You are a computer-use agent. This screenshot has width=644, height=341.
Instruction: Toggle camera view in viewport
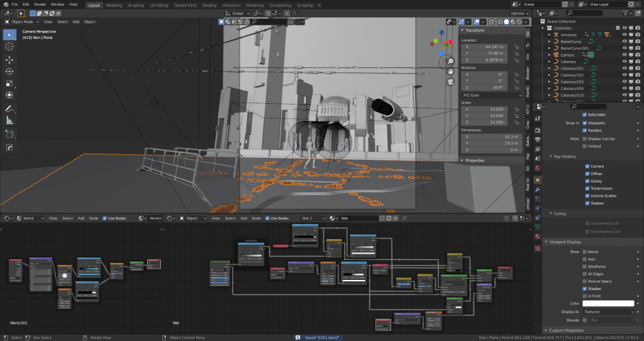click(450, 81)
